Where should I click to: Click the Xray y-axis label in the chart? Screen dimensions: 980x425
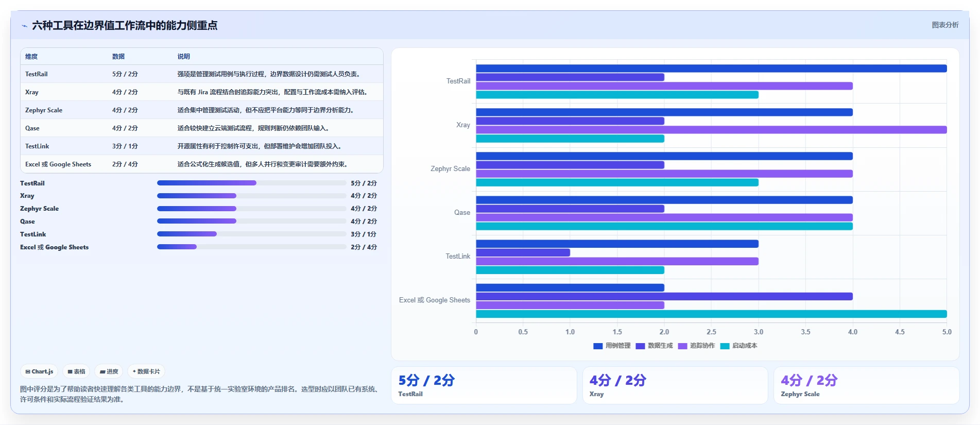[x=463, y=125]
